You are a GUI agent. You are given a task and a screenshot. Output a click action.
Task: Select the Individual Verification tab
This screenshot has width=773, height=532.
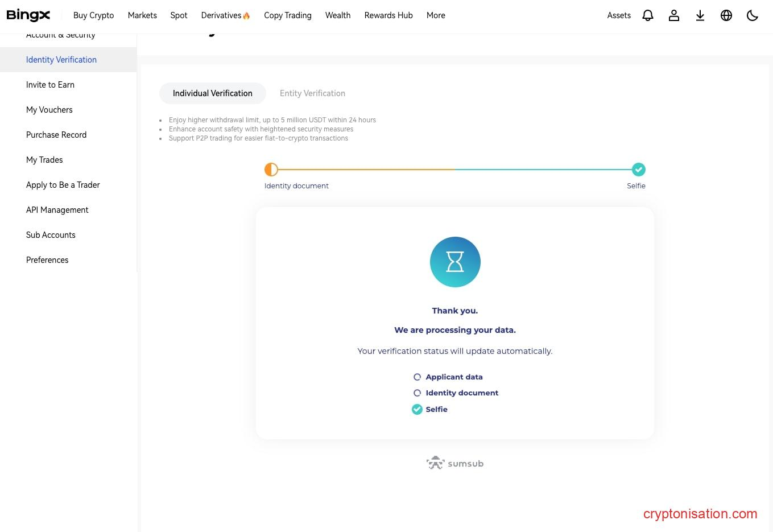[212, 93]
